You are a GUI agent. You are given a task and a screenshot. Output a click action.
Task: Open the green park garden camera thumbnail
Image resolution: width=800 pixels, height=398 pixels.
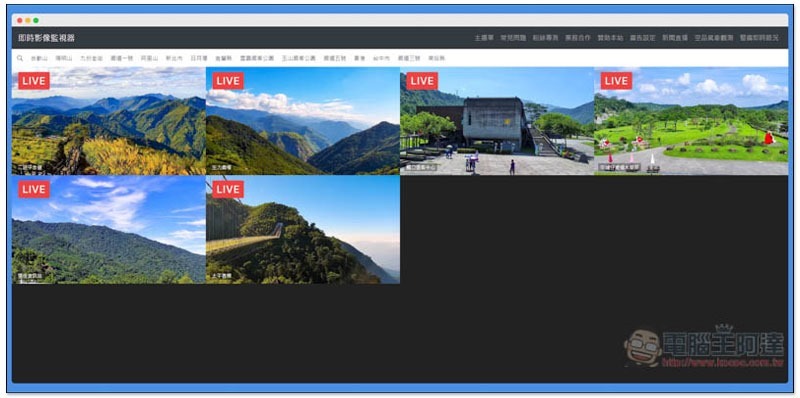(x=691, y=121)
